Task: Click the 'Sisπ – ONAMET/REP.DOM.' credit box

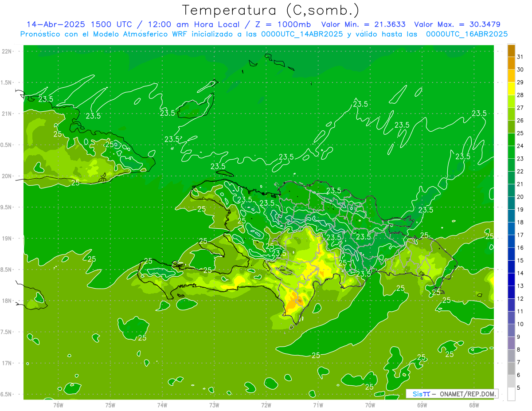Action: pyautogui.click(x=452, y=394)
